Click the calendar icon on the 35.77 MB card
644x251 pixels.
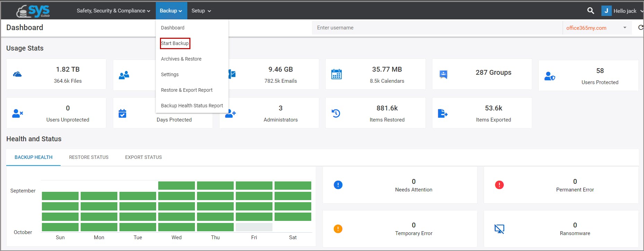pyautogui.click(x=337, y=74)
